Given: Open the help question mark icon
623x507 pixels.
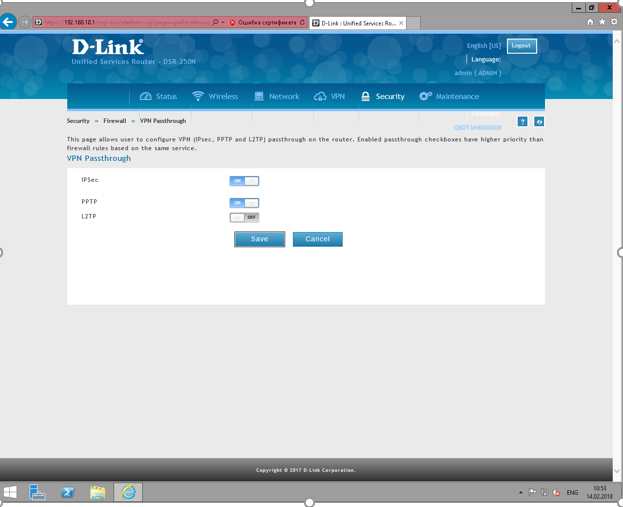Looking at the screenshot, I should pos(522,122).
